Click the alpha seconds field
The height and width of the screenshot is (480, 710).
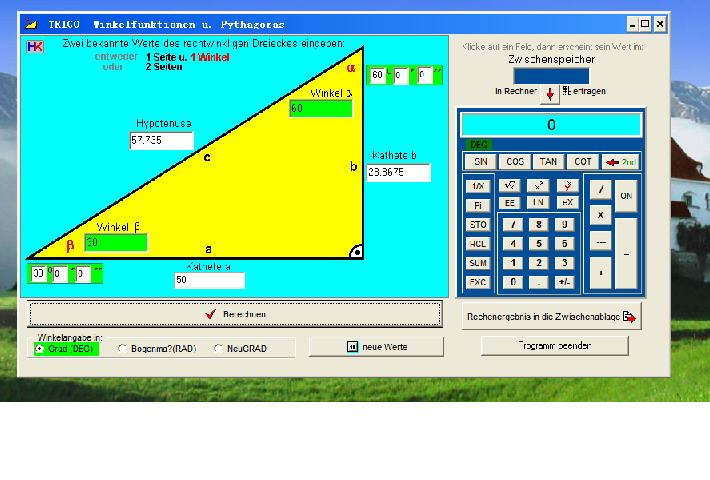[x=425, y=75]
